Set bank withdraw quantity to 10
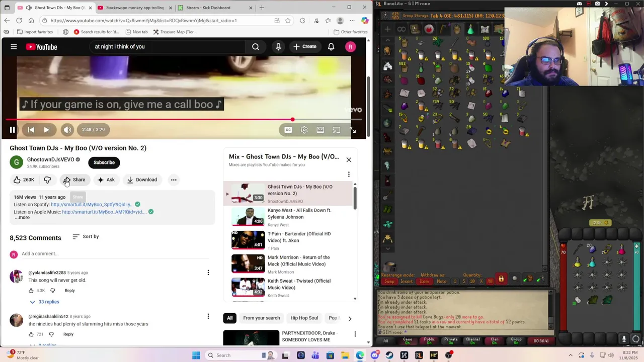 (x=472, y=282)
